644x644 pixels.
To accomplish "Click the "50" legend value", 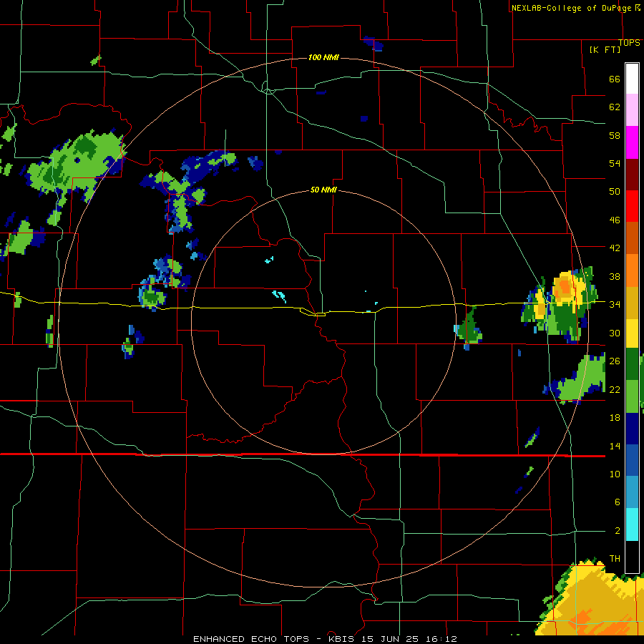I will 615,191.
